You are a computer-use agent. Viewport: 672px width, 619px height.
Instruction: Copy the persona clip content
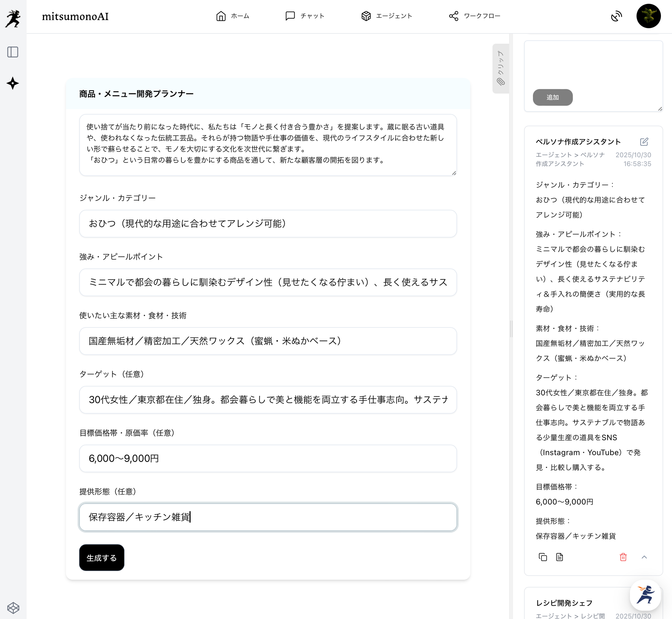tap(543, 557)
